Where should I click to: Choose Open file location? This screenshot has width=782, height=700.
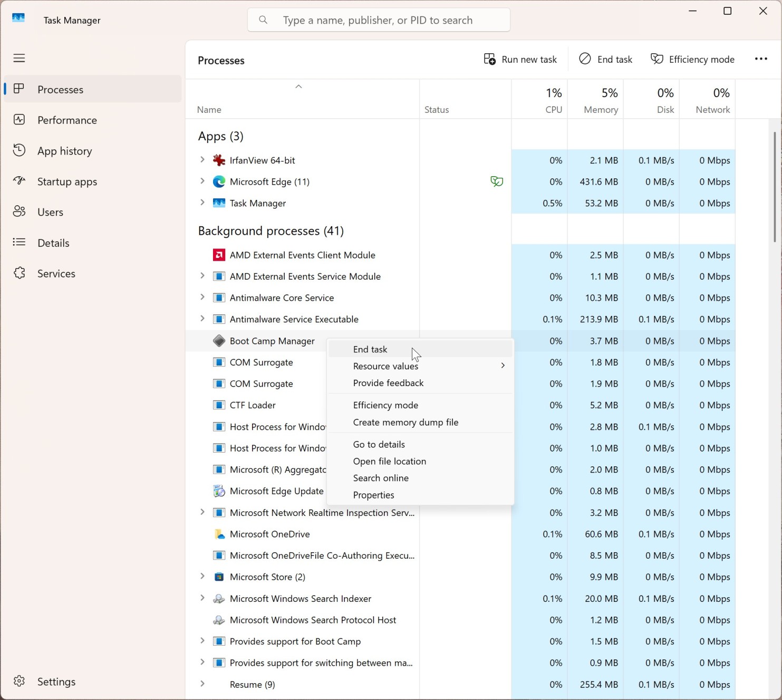tap(420, 461)
